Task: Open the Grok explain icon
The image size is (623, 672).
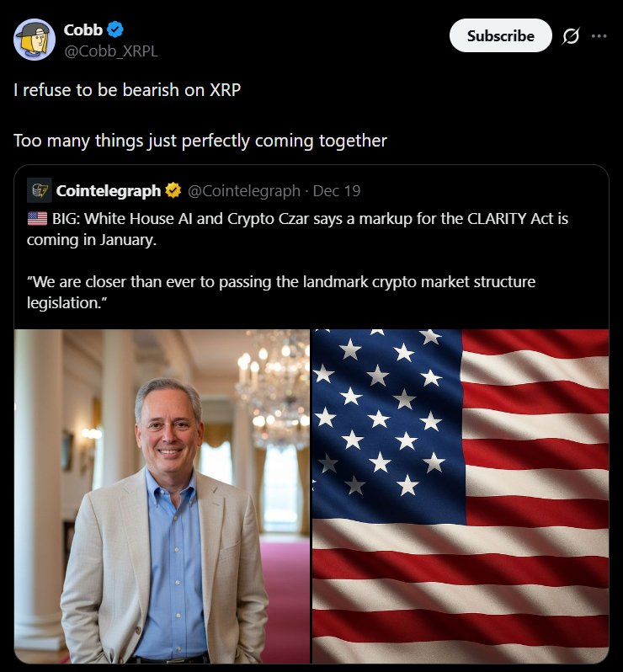Action: click(571, 36)
